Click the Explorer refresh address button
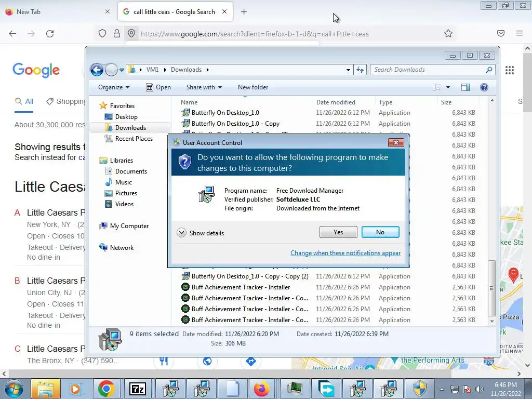This screenshot has width=532, height=399. coord(360,70)
